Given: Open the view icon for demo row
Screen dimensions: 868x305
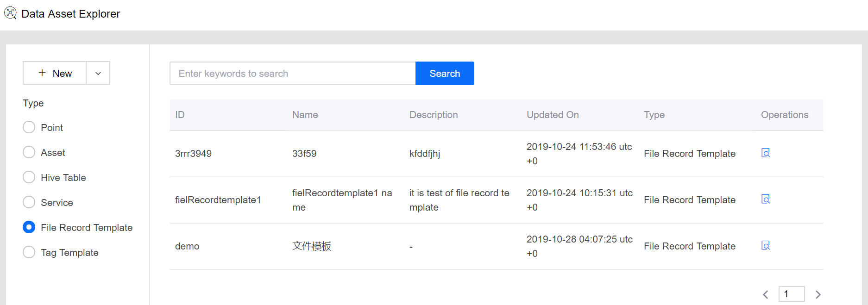Looking at the screenshot, I should (765, 246).
